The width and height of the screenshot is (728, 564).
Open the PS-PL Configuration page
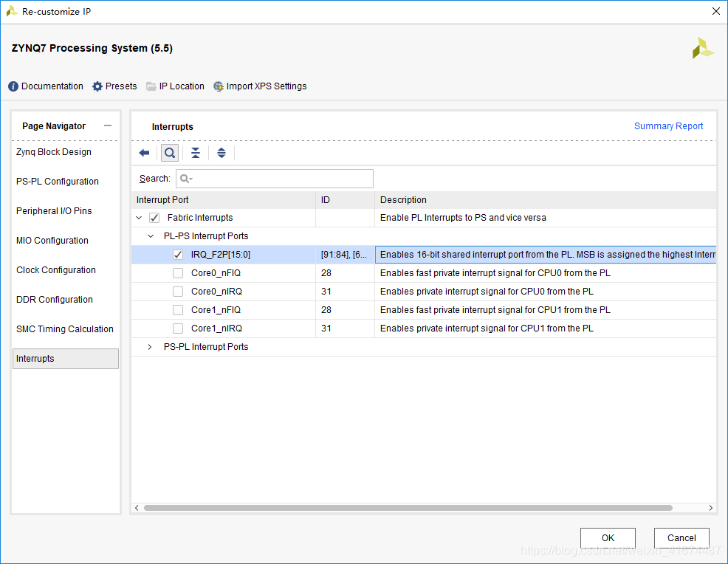[58, 182]
